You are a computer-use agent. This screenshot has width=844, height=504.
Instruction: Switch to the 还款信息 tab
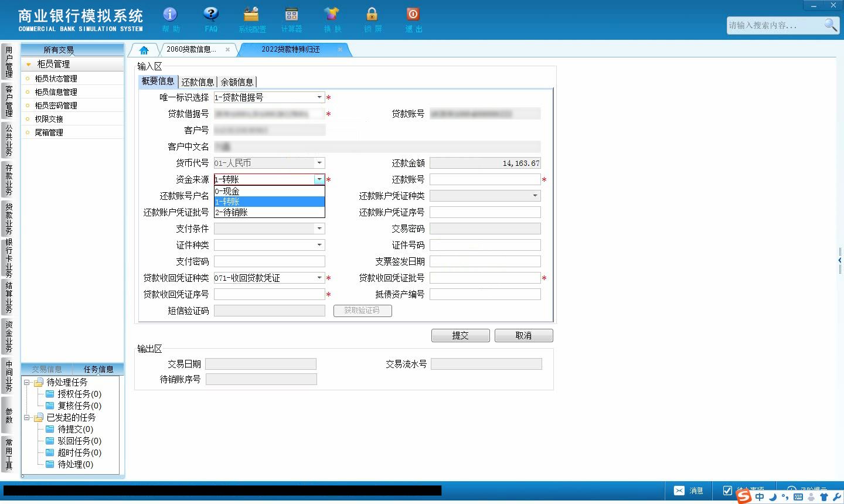(x=198, y=82)
